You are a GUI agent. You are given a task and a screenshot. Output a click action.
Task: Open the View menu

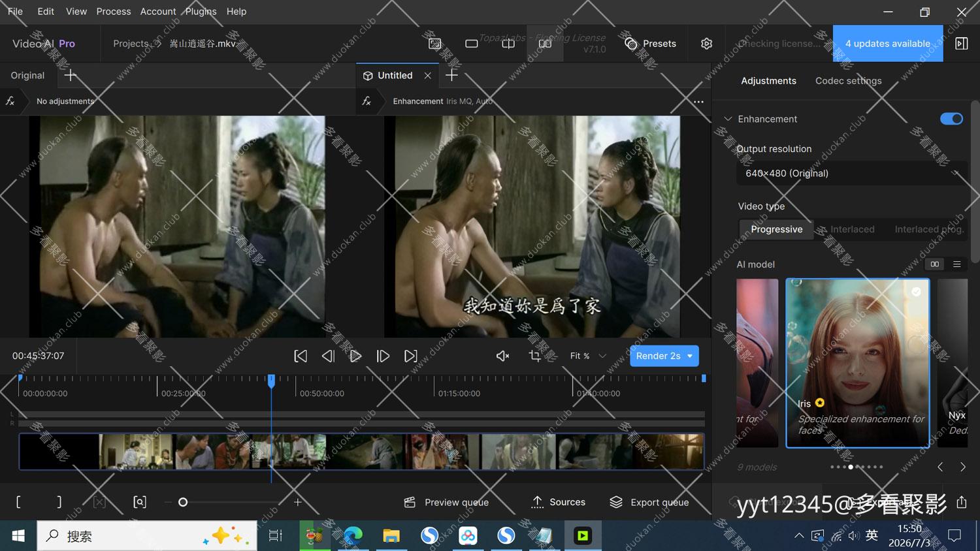tap(76, 11)
